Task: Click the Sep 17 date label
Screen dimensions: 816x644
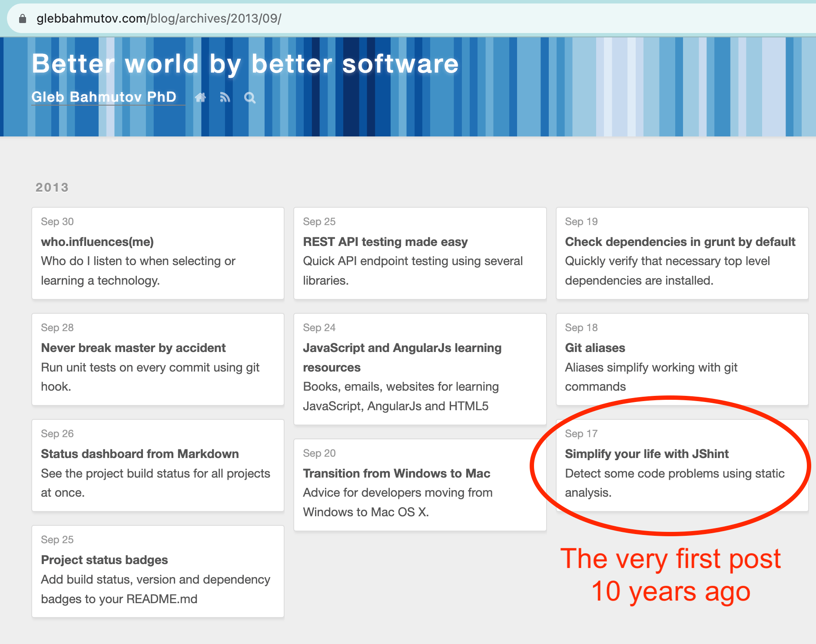Action: point(581,434)
